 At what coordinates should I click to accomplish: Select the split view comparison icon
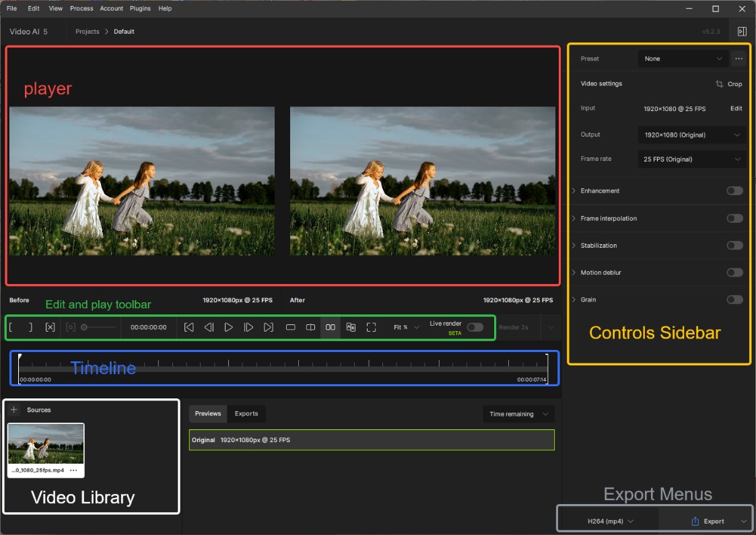[310, 327]
